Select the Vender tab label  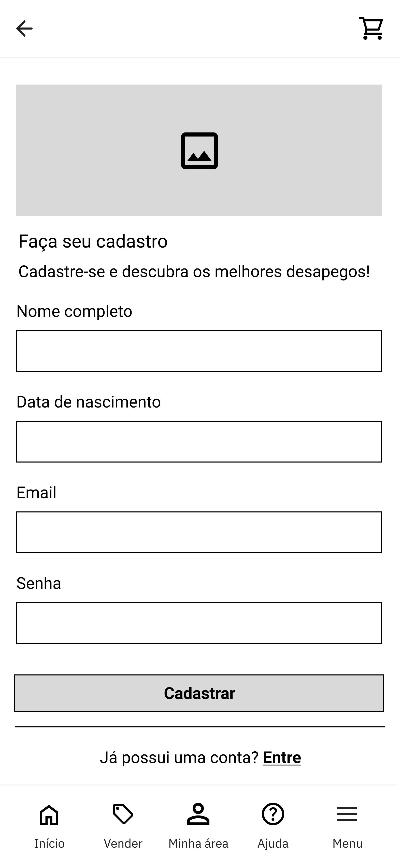coord(123,843)
